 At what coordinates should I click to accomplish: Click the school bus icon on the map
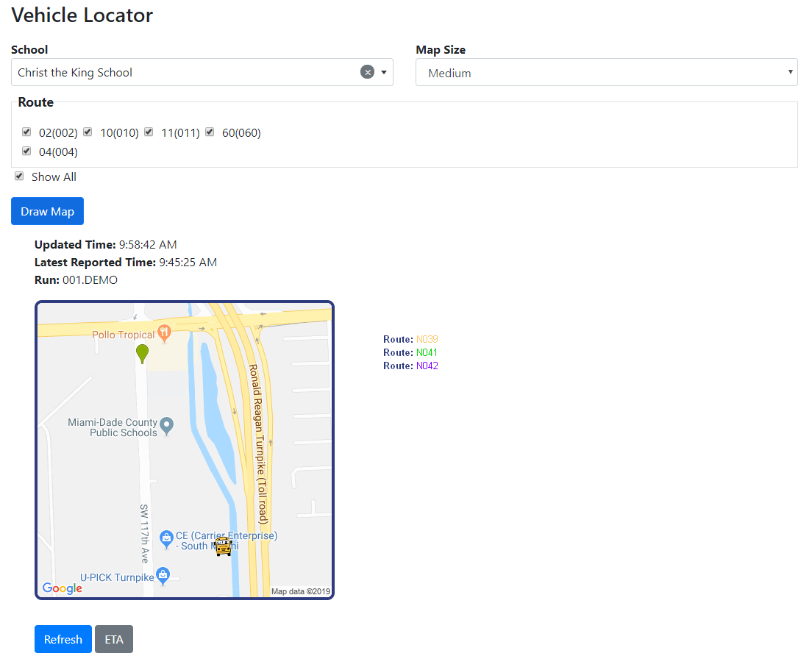(x=224, y=546)
